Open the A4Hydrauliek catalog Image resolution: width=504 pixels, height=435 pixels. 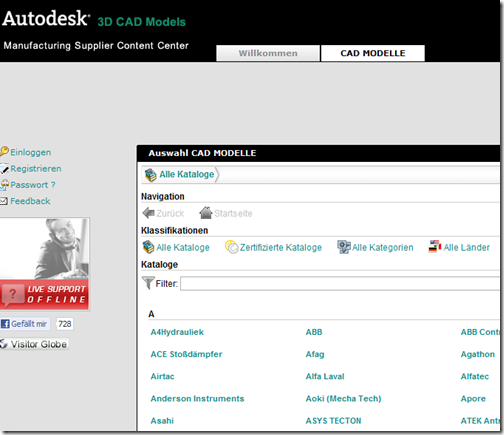pyautogui.click(x=177, y=332)
